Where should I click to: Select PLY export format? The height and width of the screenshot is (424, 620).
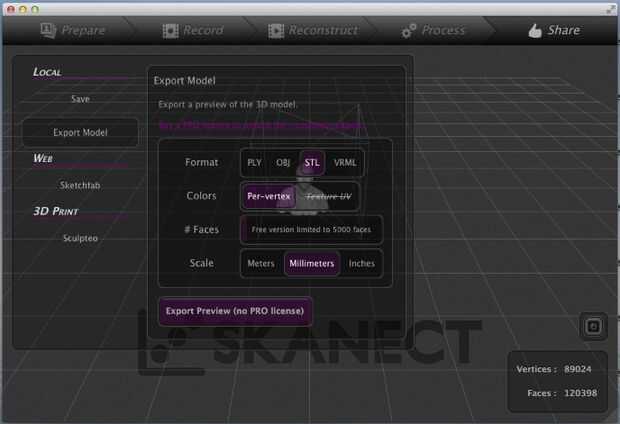(x=254, y=163)
